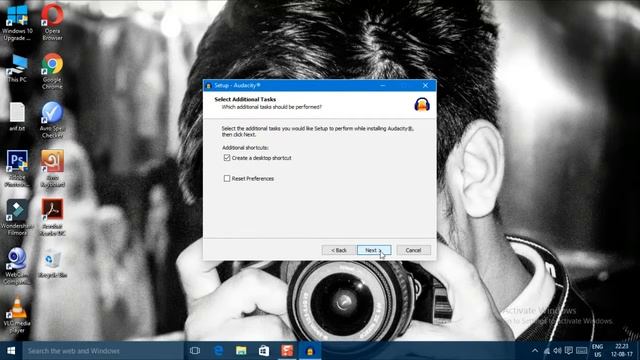Click Audacity icon in setup title bar
Image resolution: width=640 pixels, height=360 pixels.
(x=209, y=86)
